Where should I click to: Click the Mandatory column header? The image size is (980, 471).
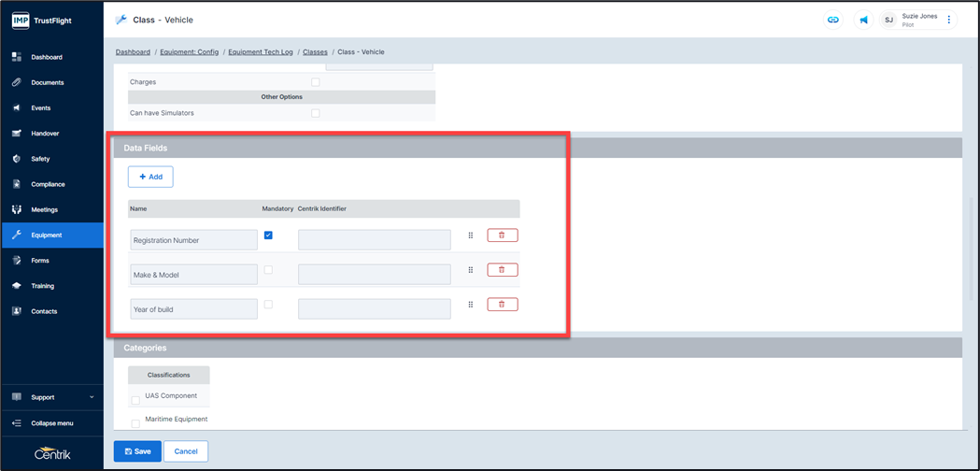277,208
